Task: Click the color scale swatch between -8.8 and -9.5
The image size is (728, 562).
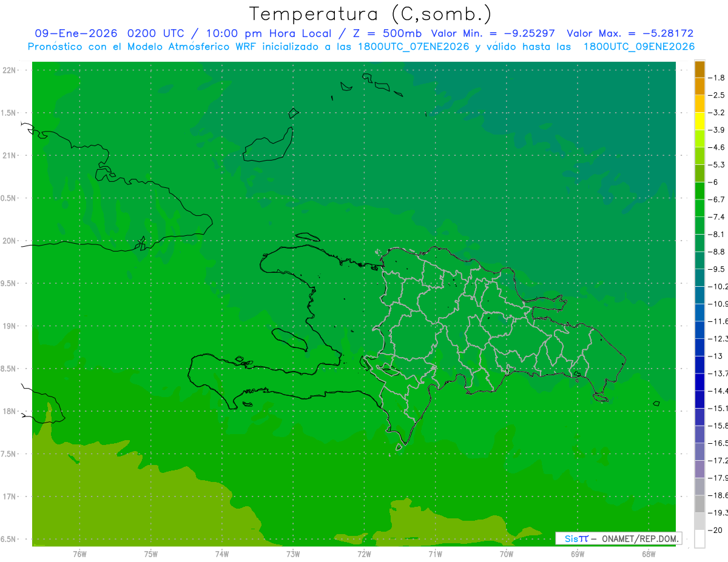Action: click(699, 261)
